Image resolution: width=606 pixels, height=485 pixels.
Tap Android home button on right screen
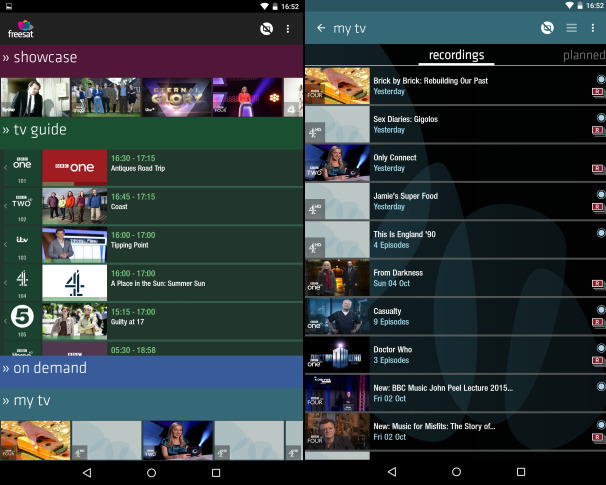(456, 472)
